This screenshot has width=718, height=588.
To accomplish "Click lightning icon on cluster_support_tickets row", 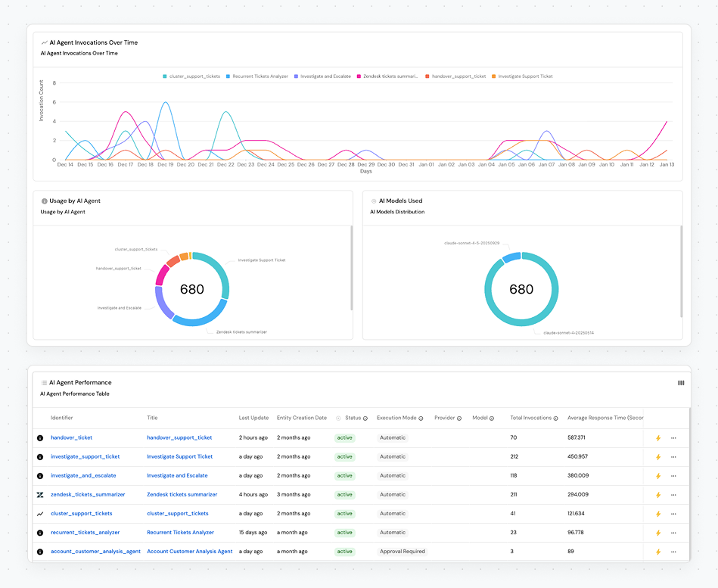I will 658,514.
